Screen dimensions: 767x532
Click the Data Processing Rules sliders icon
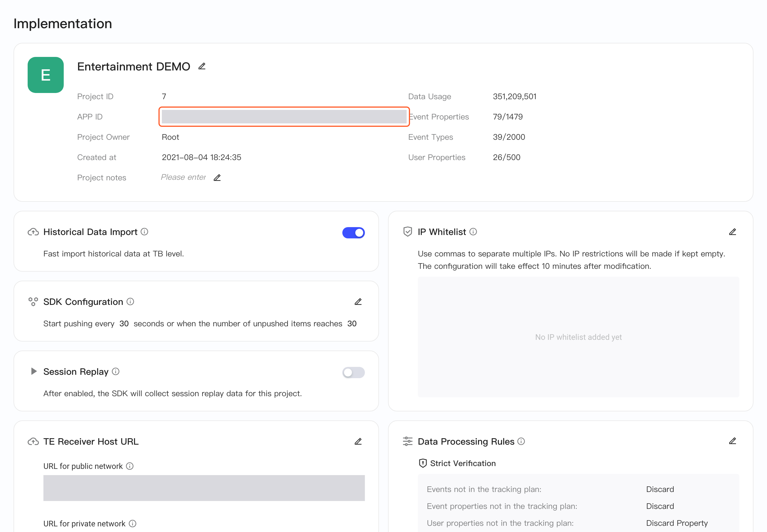pyautogui.click(x=407, y=441)
